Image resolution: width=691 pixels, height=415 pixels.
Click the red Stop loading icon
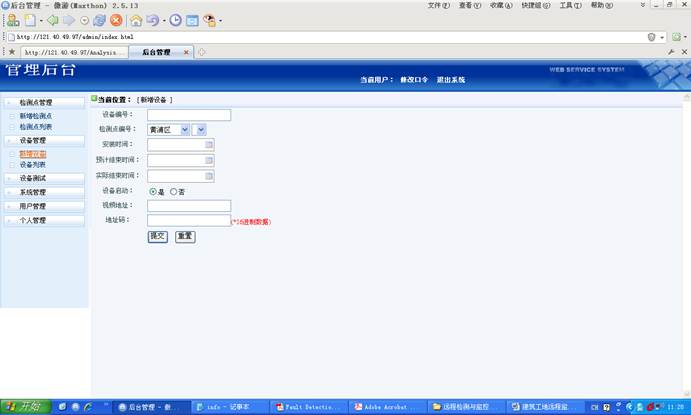point(116,20)
